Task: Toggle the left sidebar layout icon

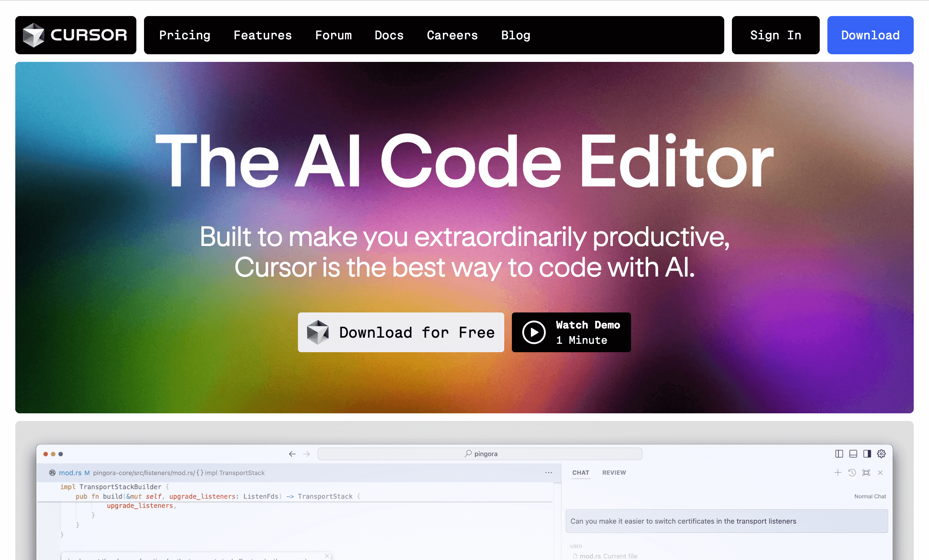Action: [839, 453]
